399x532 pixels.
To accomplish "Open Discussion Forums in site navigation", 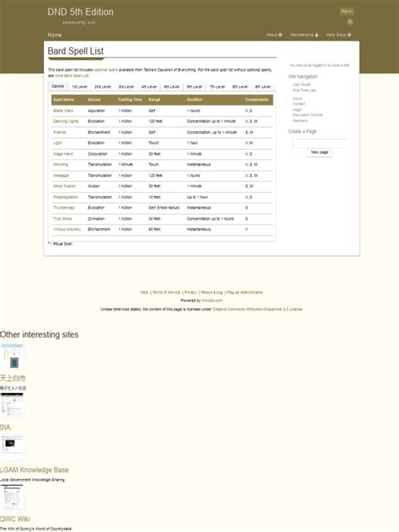I will coord(308,115).
